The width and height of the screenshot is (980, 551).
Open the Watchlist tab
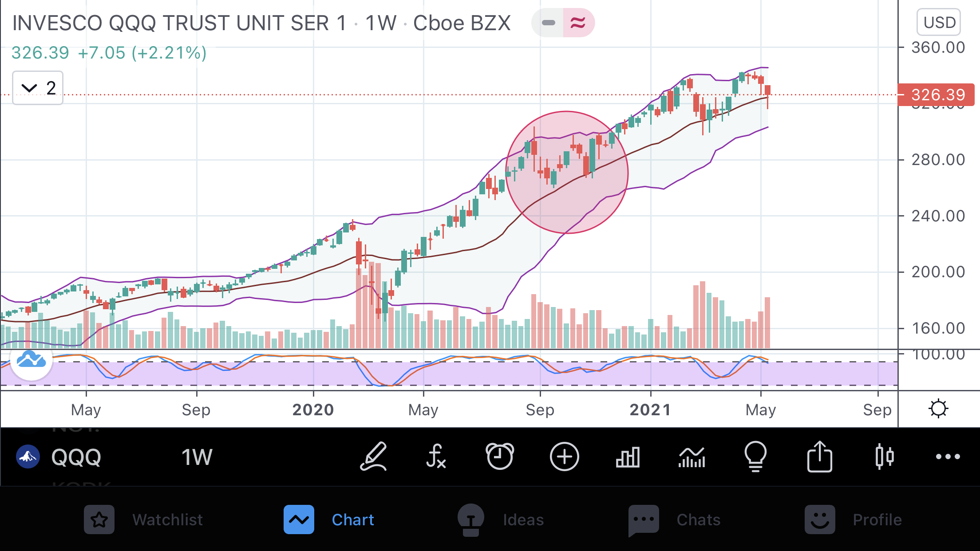pyautogui.click(x=143, y=520)
